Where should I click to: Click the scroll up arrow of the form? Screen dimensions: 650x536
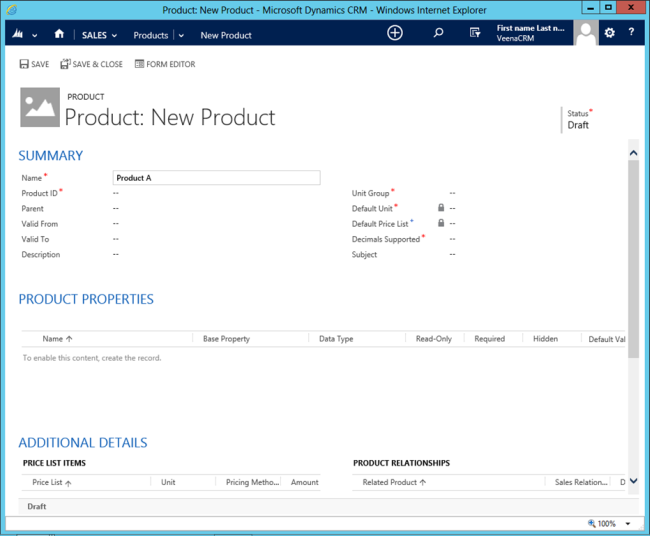[x=633, y=153]
